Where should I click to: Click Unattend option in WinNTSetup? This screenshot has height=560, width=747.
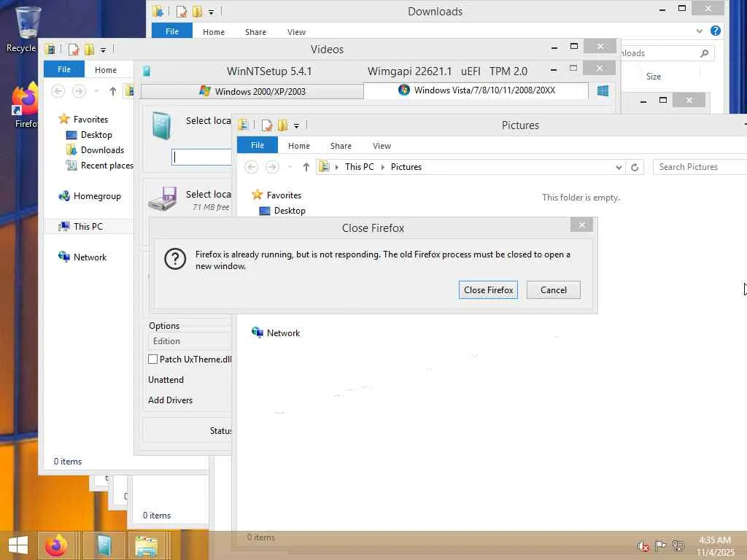166,380
